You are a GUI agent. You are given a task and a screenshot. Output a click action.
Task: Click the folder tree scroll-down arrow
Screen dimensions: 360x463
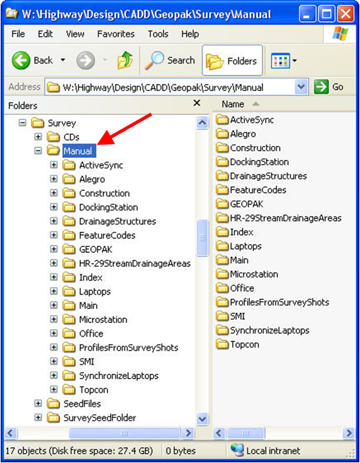(202, 418)
